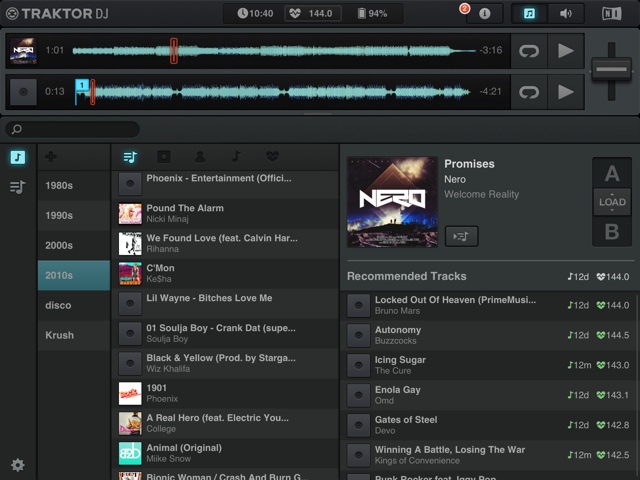Image resolution: width=640 pixels, height=480 pixels.
Task: Select the music library sidebar icon
Action: (x=18, y=157)
